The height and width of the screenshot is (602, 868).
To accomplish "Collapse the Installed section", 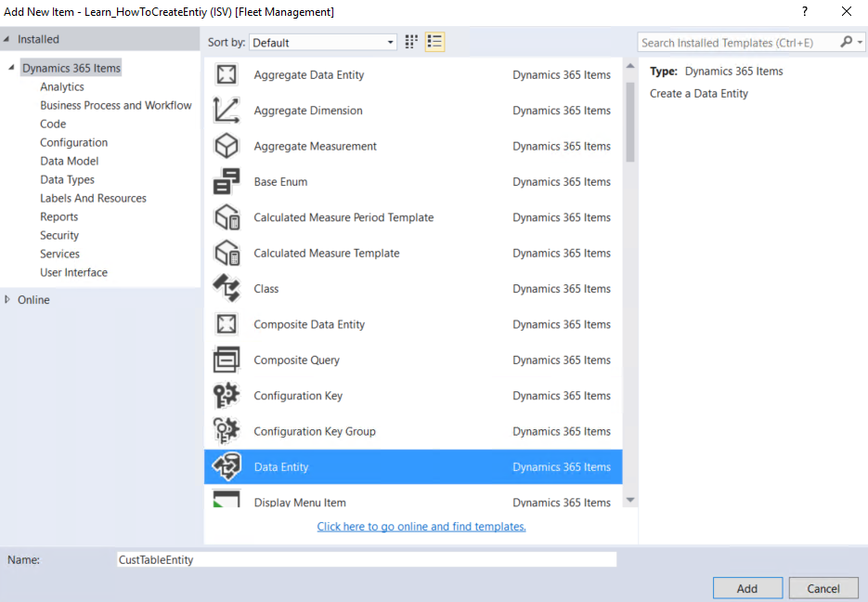I will coord(6,39).
